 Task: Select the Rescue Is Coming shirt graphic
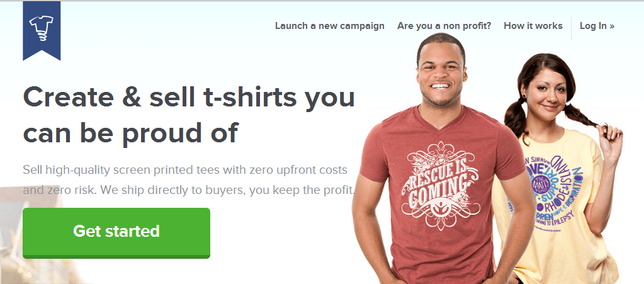(x=441, y=184)
